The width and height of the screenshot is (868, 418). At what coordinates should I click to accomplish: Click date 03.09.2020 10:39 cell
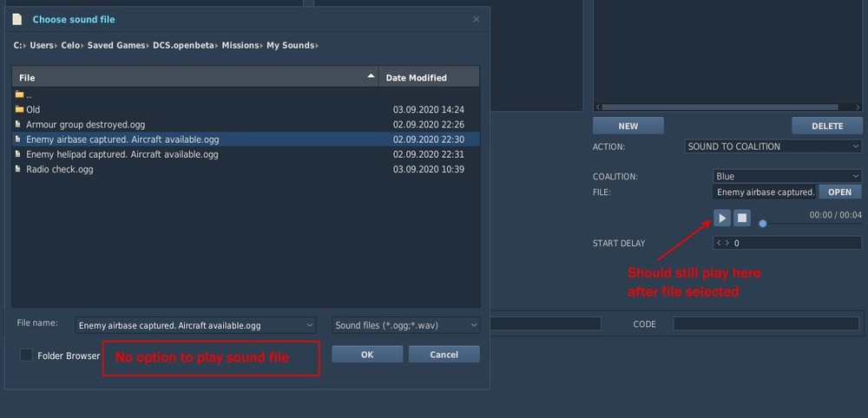click(429, 169)
